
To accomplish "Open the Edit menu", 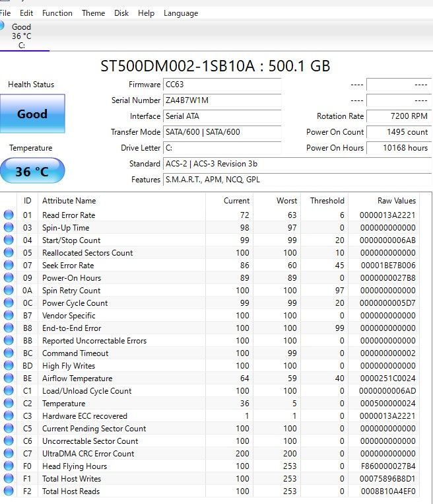I will [x=26, y=13].
